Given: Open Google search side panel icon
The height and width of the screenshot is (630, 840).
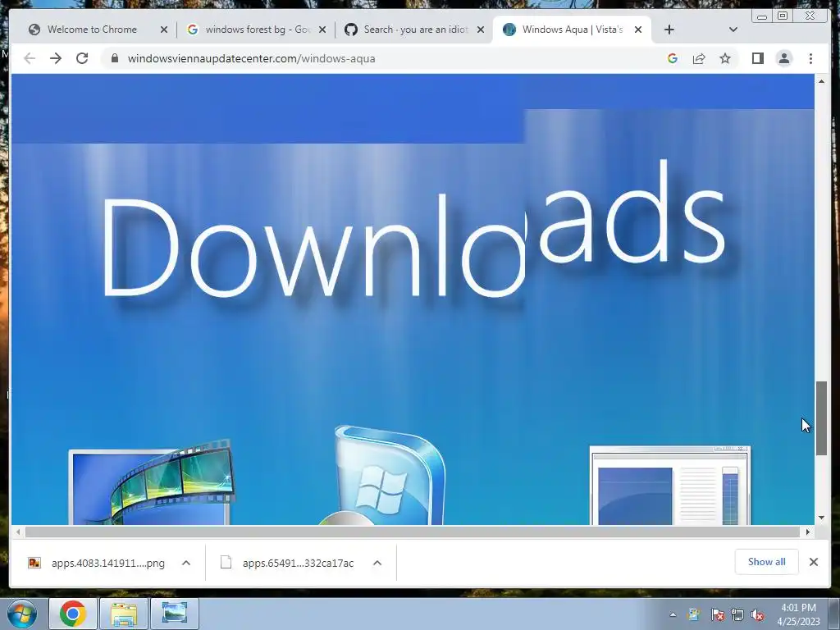Looking at the screenshot, I should tap(673, 58).
